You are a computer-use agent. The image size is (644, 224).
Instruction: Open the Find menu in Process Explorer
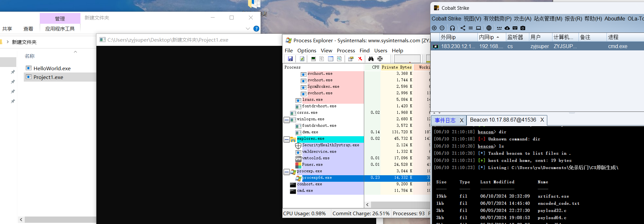(365, 50)
